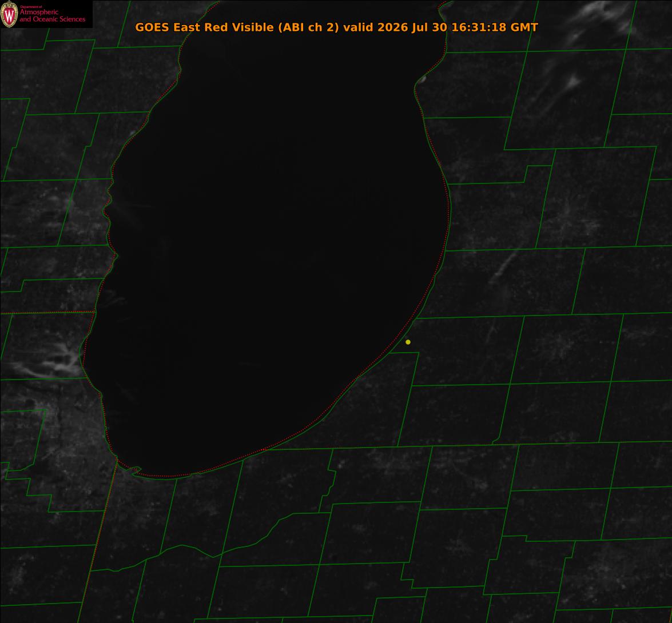Click the pointed bump on the western shoreline
This screenshot has width=672, height=623.
(115, 256)
